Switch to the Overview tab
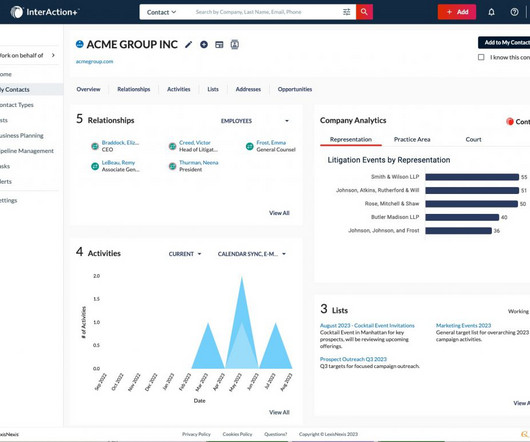530x442 pixels. pos(88,89)
